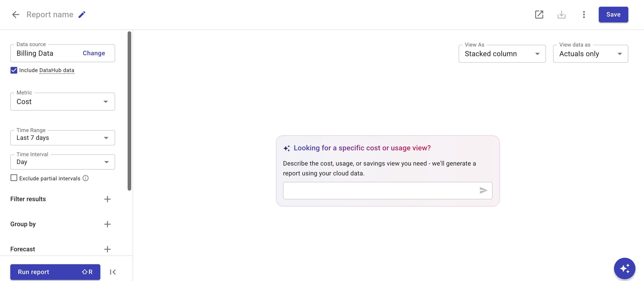Click the open in new window icon
The width and height of the screenshot is (644, 281).
539,15
